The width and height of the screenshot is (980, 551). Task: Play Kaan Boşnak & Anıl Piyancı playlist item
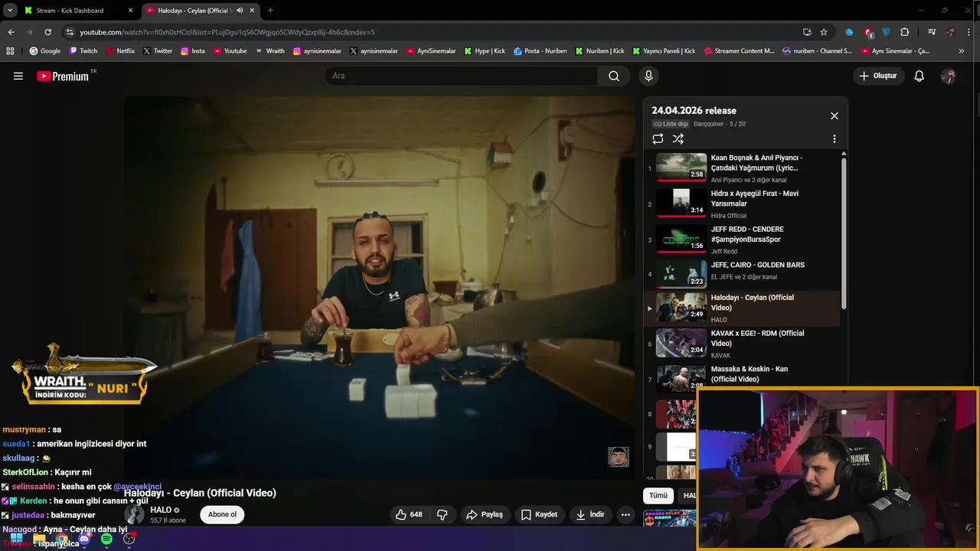743,168
